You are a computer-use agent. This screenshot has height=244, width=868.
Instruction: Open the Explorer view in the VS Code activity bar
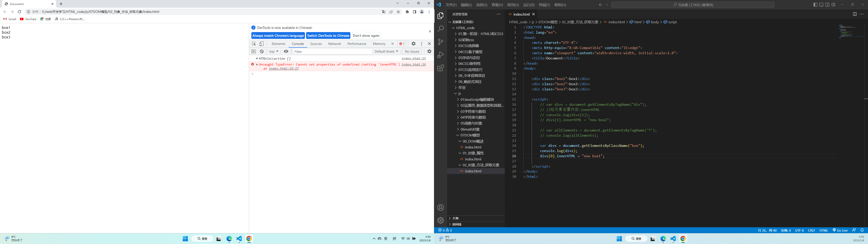pos(440,16)
